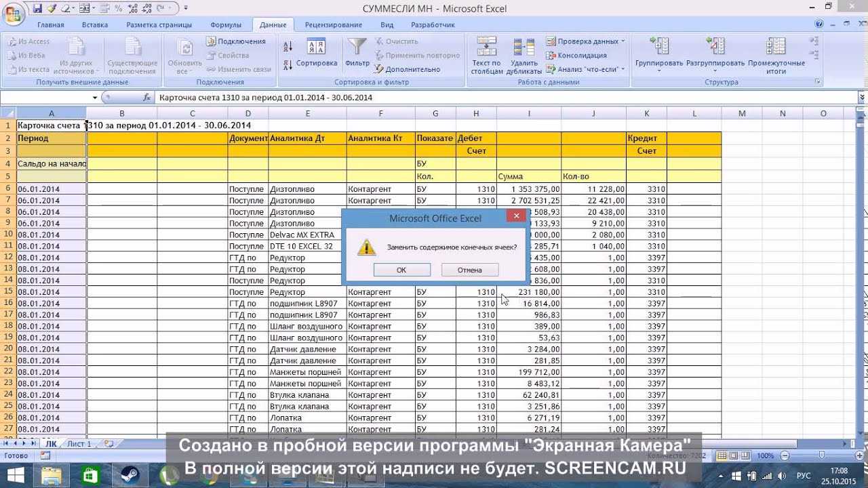
Task: Confirm replace with OK button
Action: (401, 270)
